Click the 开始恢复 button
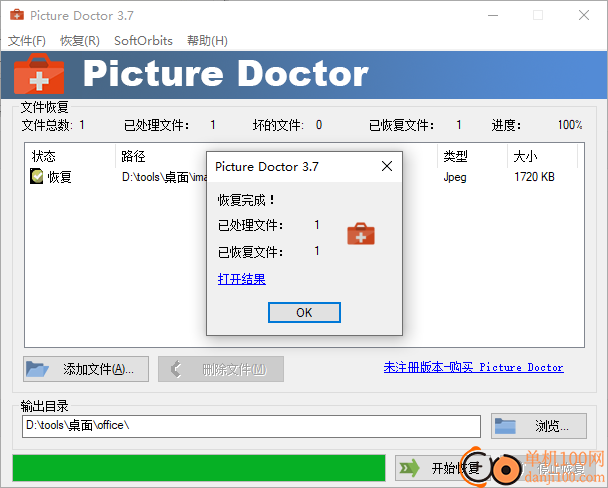Screen dimensions: 608x488 click(x=442, y=468)
